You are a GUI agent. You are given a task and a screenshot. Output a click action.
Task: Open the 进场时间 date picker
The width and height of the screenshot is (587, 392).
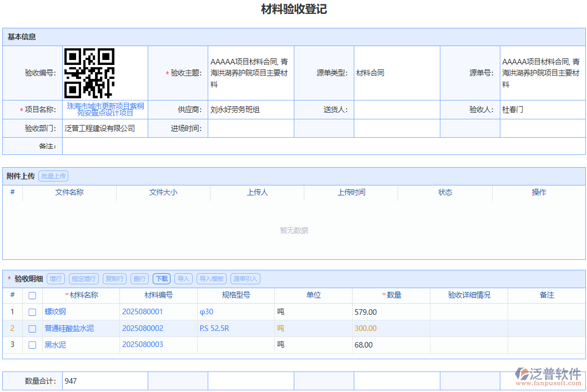tap(250, 128)
